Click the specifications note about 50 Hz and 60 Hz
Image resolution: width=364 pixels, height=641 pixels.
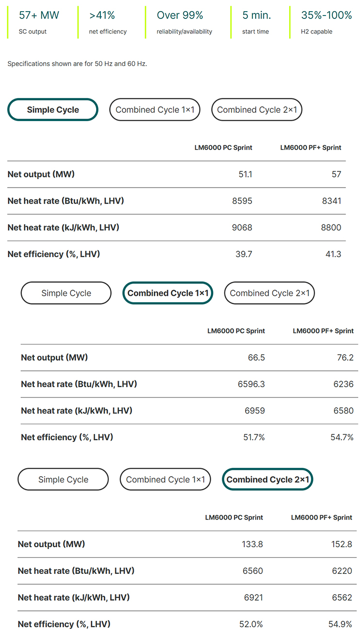point(77,64)
